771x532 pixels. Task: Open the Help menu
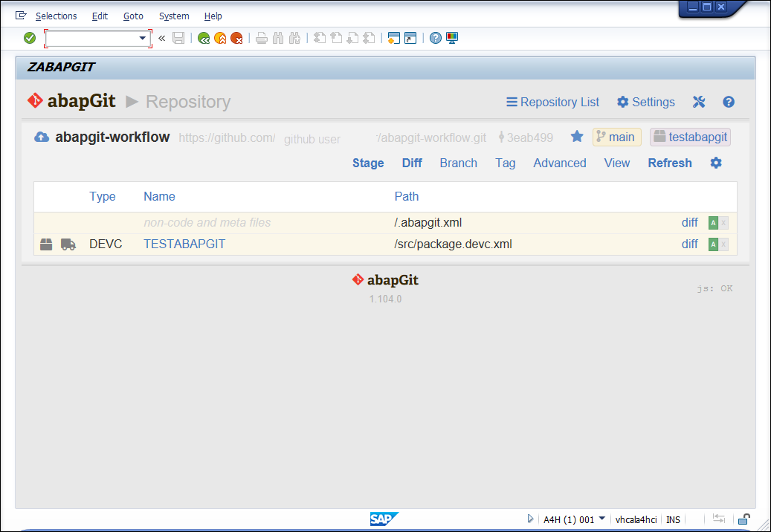[213, 16]
